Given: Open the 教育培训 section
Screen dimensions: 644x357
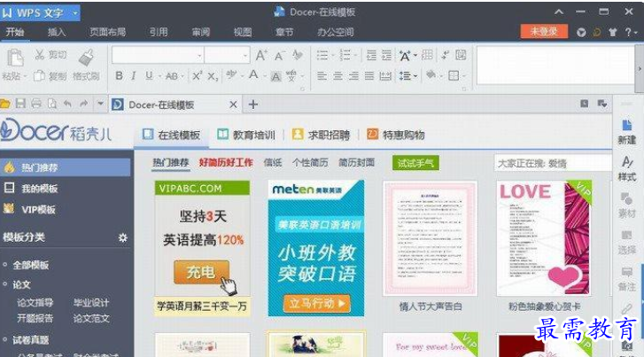Looking at the screenshot, I should (246, 135).
